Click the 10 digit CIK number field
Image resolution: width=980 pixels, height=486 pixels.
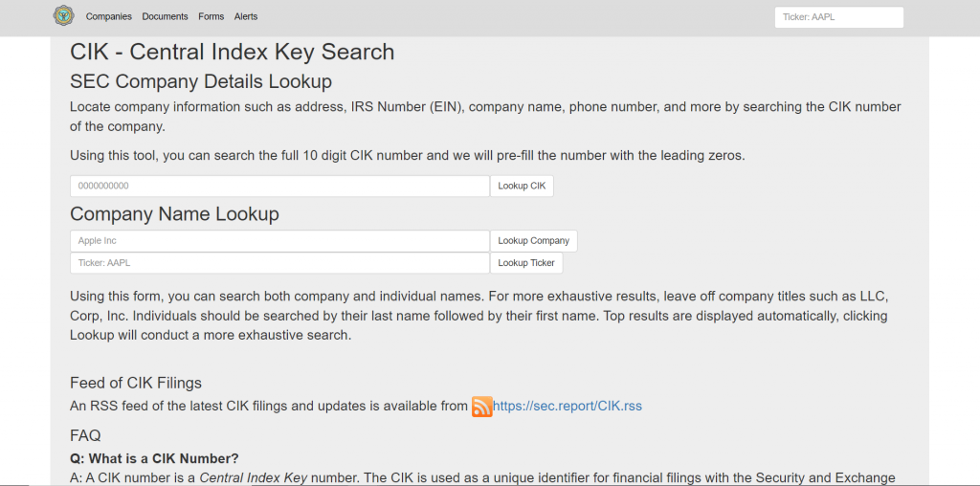pos(279,186)
